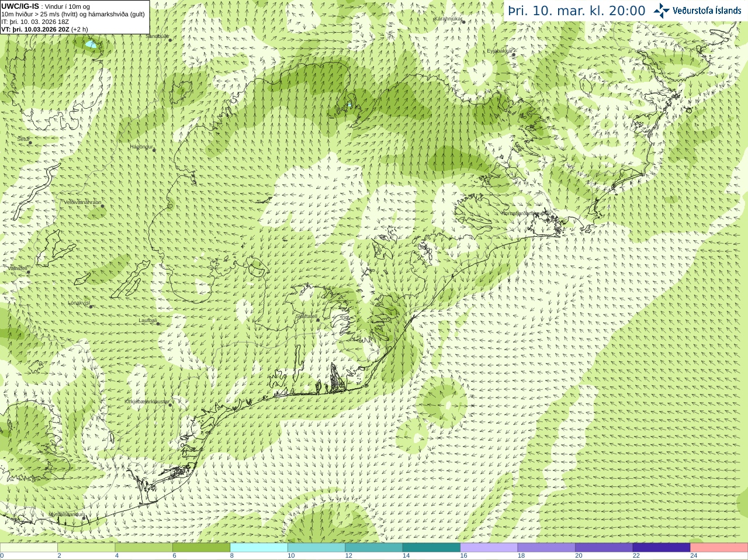Click the date header Þri. 10. mar. kl. 20:00

coord(577,11)
